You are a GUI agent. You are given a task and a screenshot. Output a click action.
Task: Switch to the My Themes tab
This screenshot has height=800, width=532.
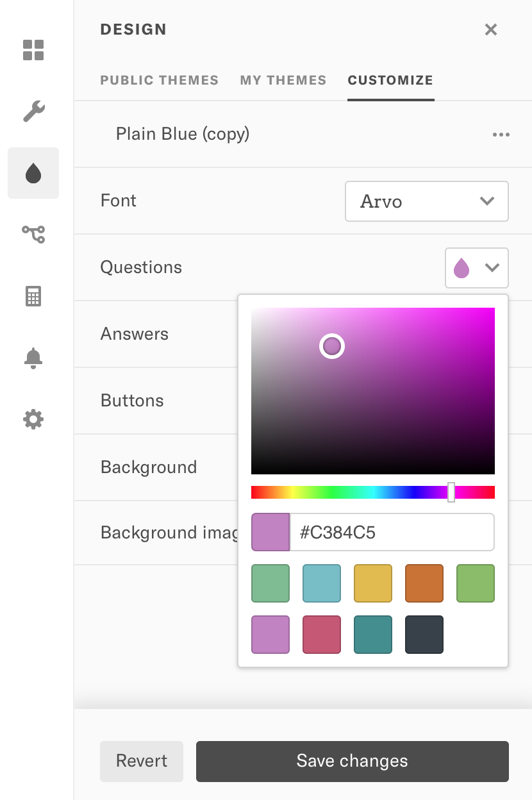click(x=283, y=81)
